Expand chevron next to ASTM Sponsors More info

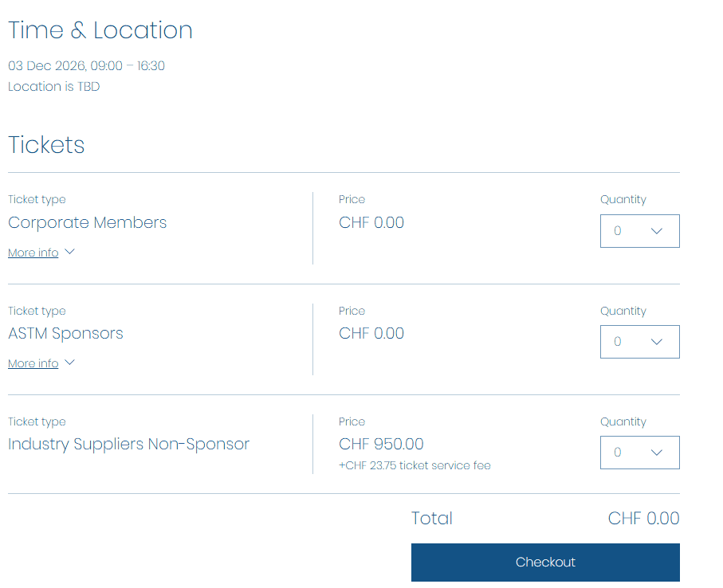click(69, 363)
